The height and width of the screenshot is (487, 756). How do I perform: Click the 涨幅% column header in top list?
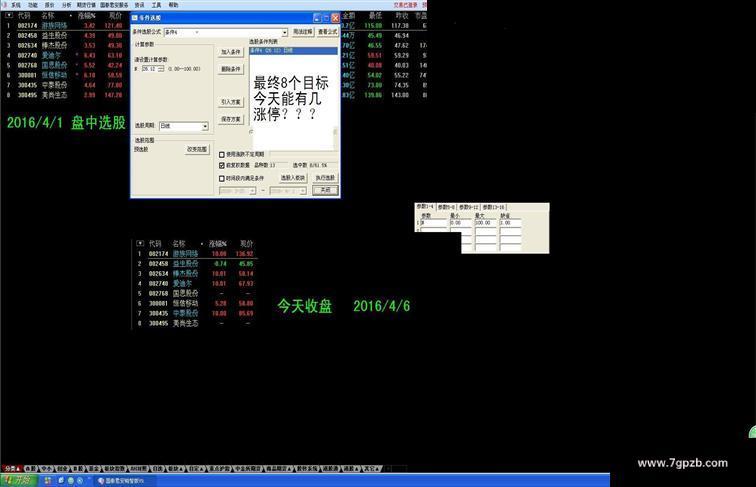86,15
